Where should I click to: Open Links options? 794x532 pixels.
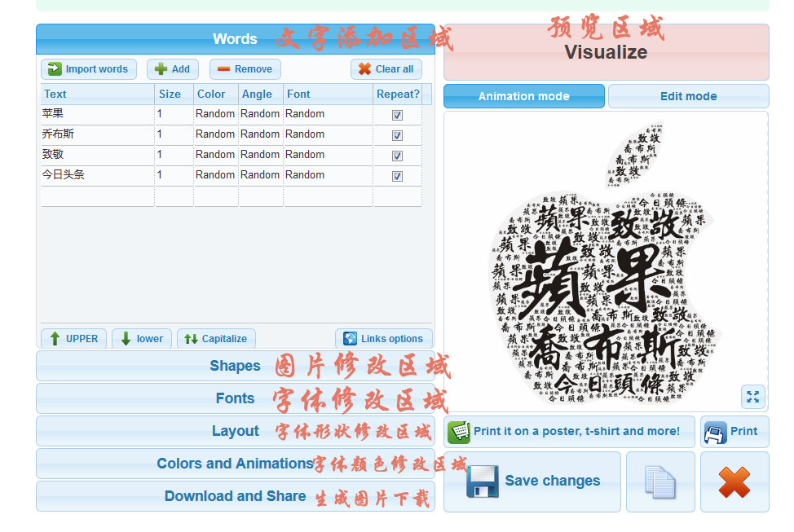point(383,339)
